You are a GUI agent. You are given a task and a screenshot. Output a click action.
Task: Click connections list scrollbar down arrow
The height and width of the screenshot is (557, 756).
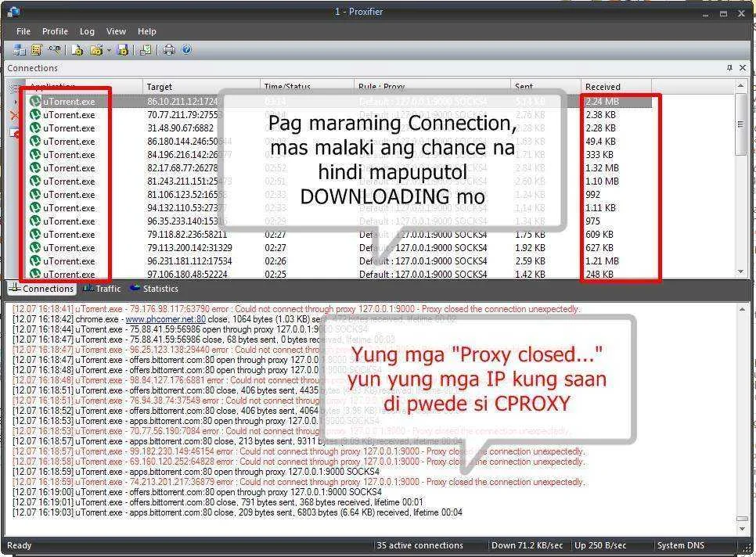[x=740, y=271]
